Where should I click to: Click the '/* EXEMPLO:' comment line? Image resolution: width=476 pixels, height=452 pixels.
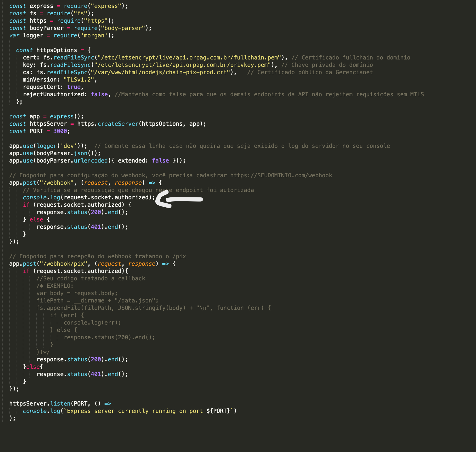(55, 286)
